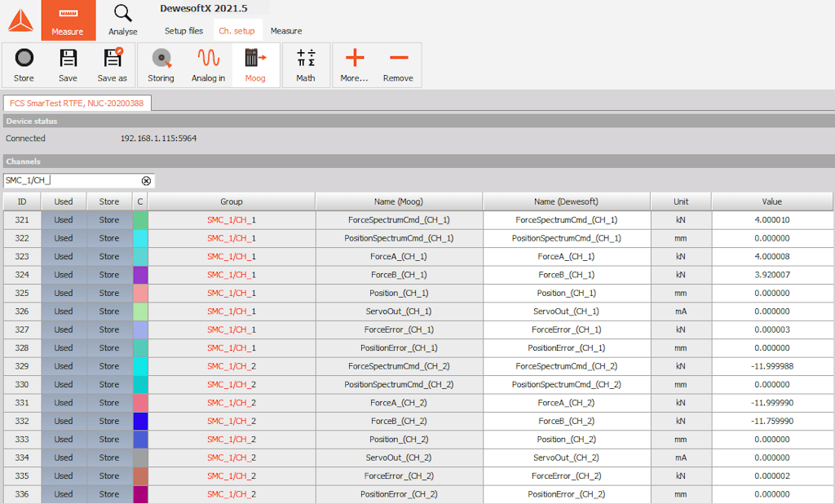Click the Dewesoft triangle logo icon

[20, 20]
